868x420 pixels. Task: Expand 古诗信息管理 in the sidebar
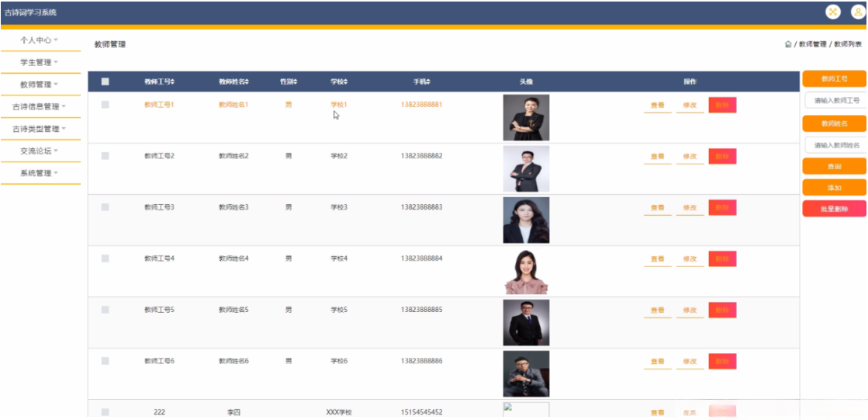40,106
